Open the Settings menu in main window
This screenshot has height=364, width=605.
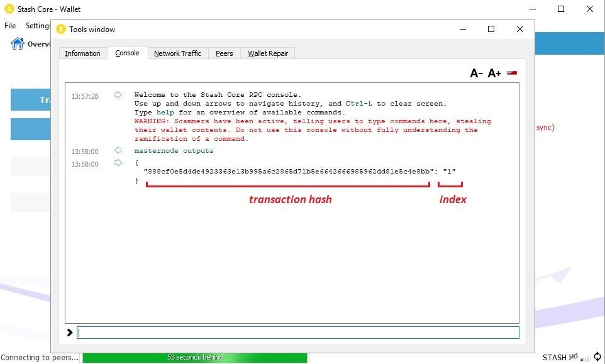pyautogui.click(x=38, y=25)
